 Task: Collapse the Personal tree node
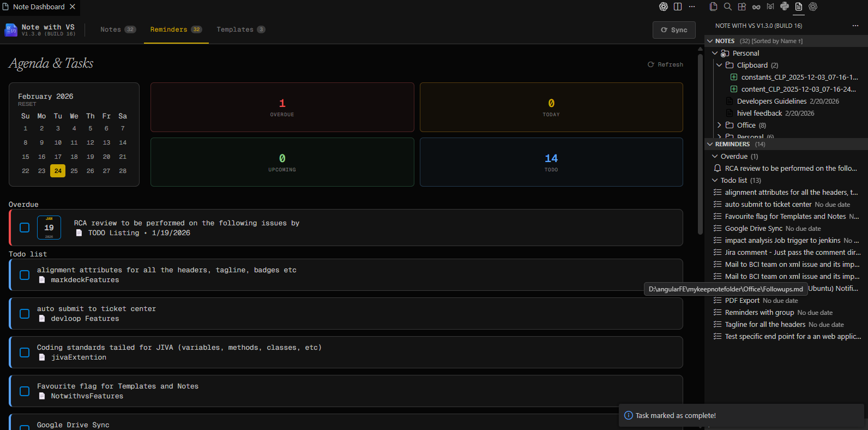(715, 53)
